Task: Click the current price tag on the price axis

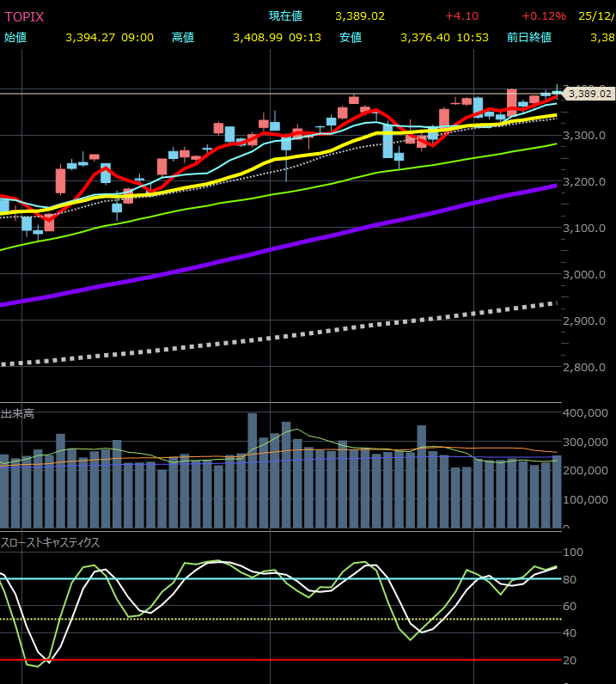Action: point(589,94)
